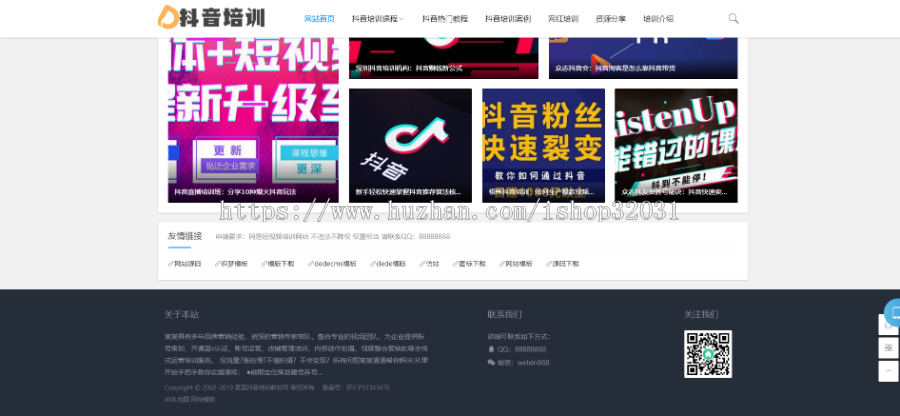900x416 pixels.
Task: Open the top card 抖音淘客是怎么靠抖音带货
Action: 643,58
